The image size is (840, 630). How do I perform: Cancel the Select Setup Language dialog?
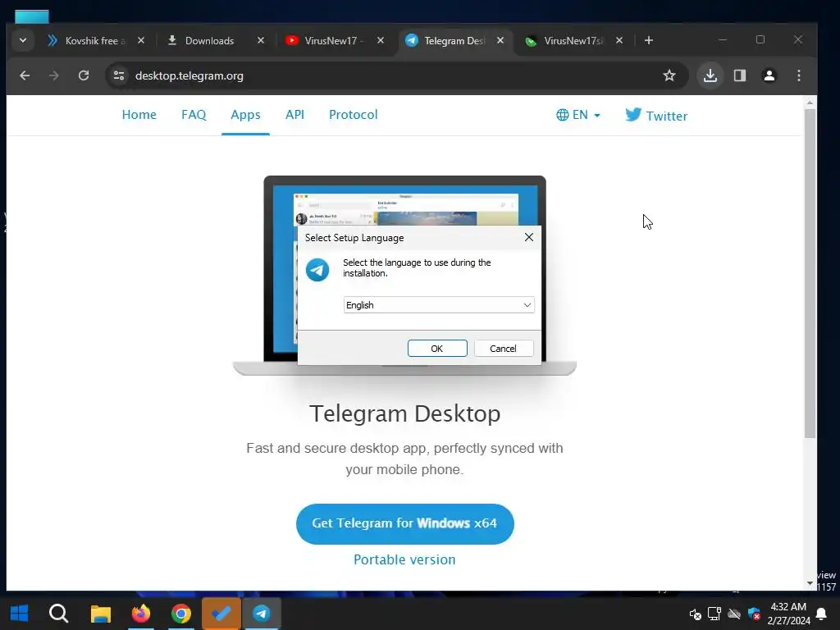coord(504,348)
